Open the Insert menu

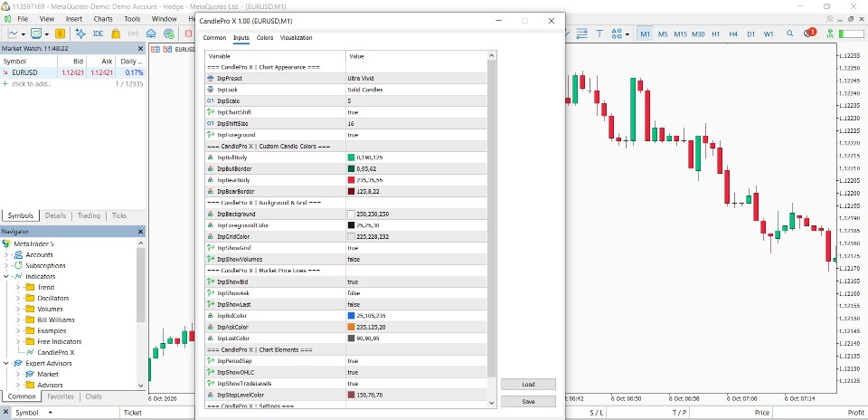tap(73, 19)
